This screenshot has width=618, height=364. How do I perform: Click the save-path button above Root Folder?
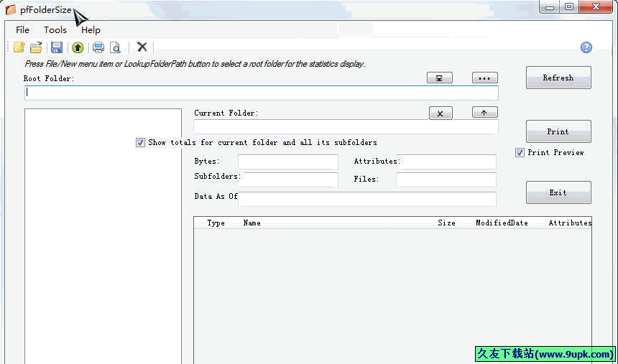pyautogui.click(x=440, y=78)
